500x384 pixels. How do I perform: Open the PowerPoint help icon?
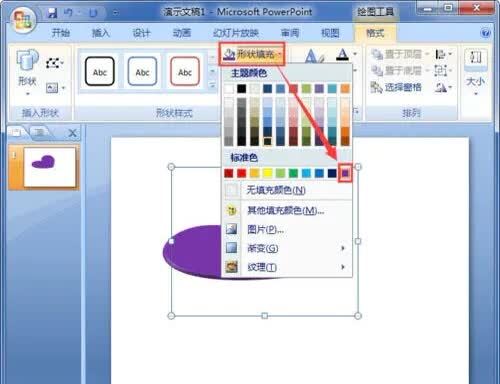(486, 33)
